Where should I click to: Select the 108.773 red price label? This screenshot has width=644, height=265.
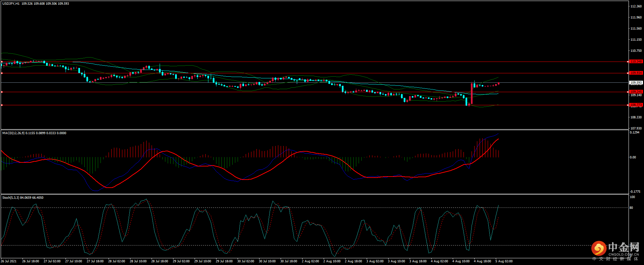coord(636,105)
